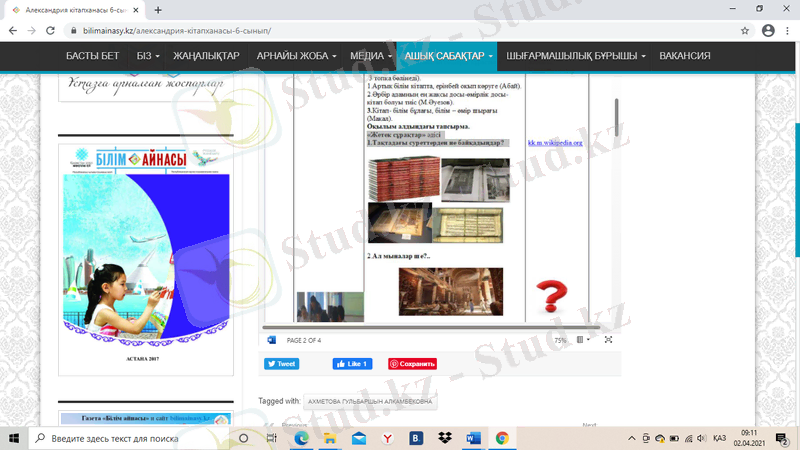Open the ВАКАНСИЯ menu item

coord(686,56)
